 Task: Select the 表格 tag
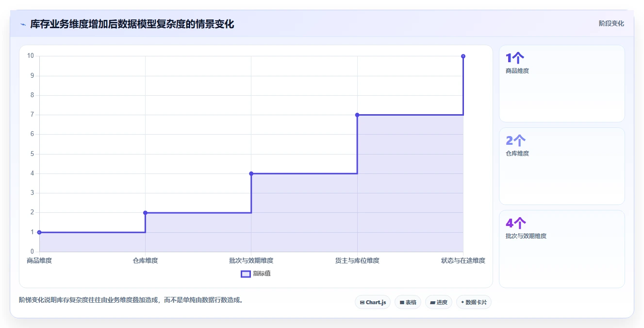click(x=408, y=302)
